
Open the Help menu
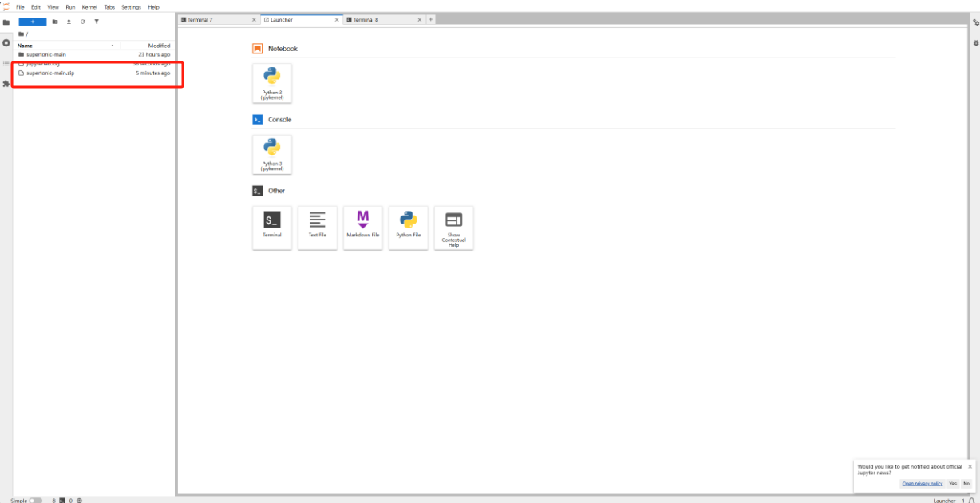click(x=153, y=7)
